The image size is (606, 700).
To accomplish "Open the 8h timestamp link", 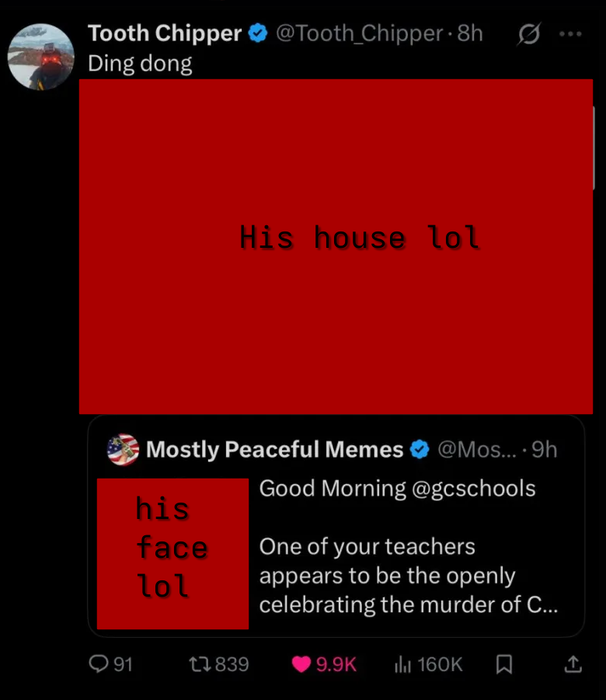I will pyautogui.click(x=470, y=33).
